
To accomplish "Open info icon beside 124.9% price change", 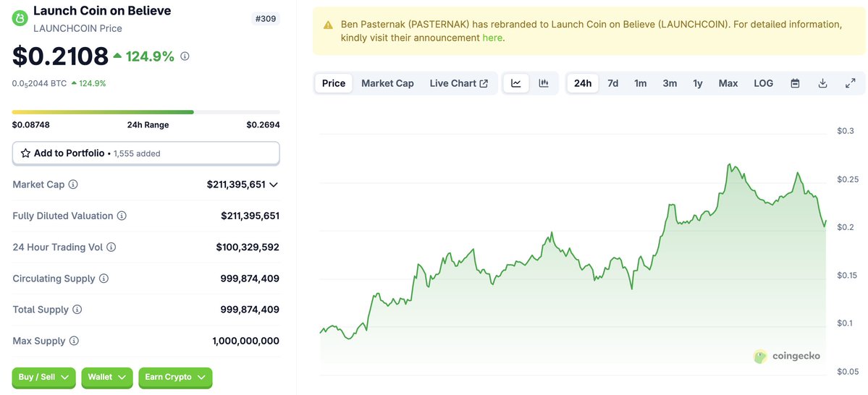I will 185,56.
